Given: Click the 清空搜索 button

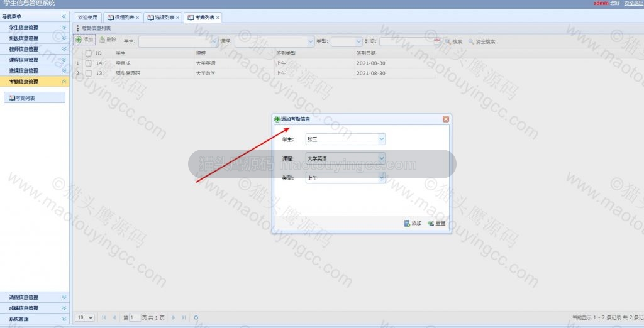Looking at the screenshot, I should 482,41.
